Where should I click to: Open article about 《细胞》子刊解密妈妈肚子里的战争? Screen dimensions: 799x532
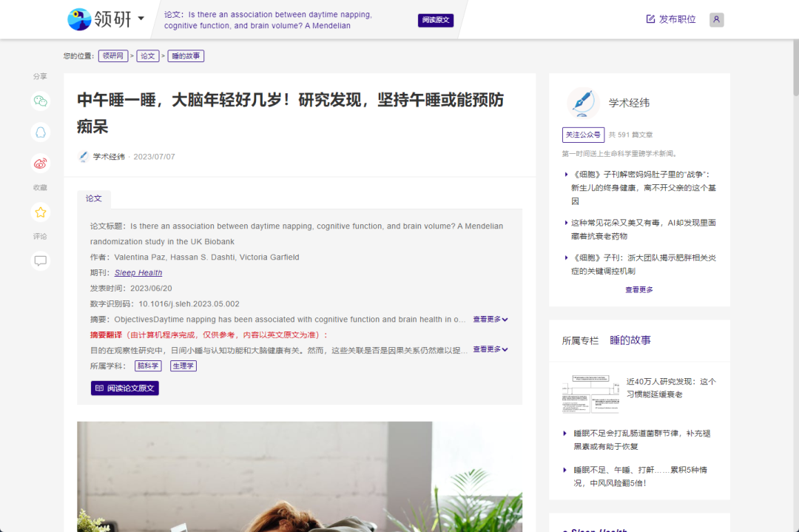click(x=644, y=187)
